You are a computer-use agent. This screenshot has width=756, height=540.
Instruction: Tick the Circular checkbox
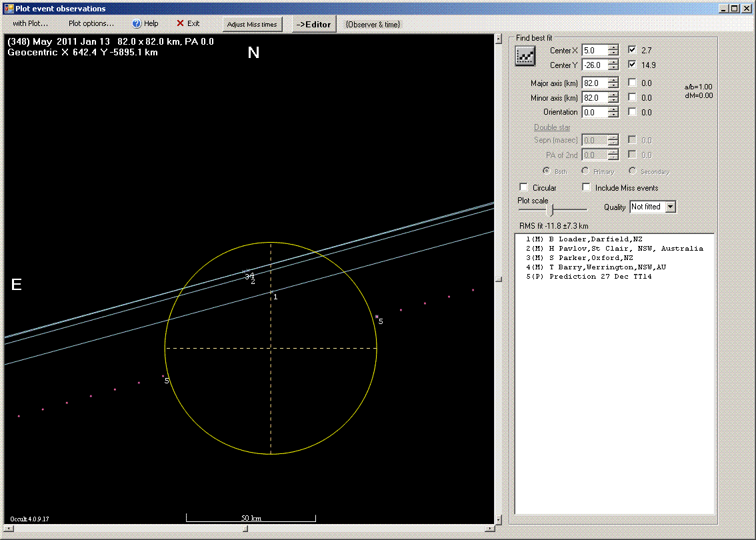click(523, 187)
